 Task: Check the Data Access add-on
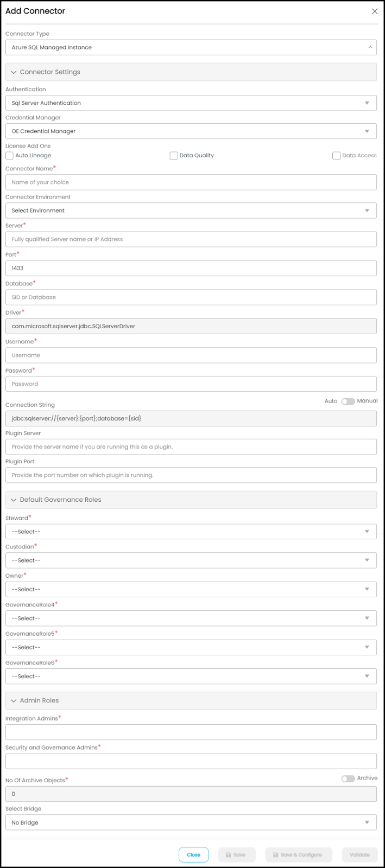point(336,156)
